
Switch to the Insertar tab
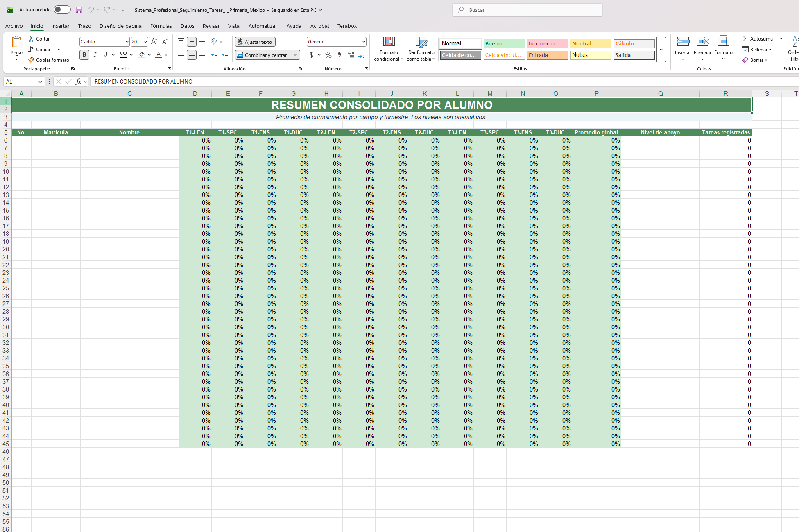pos(60,26)
